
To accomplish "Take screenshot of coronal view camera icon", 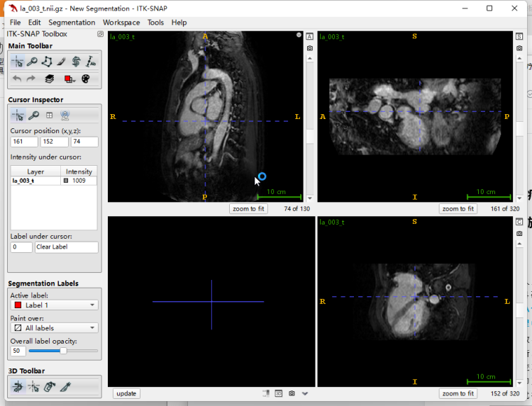I will pos(519,234).
